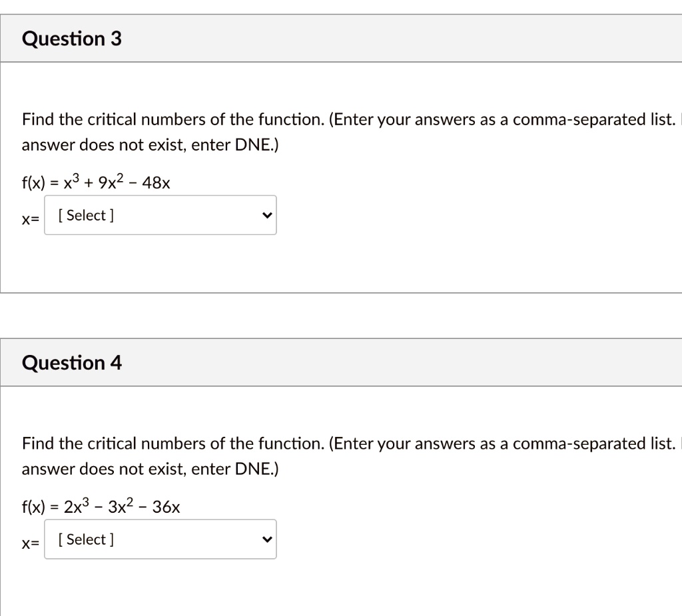Open the Question 4 answer dropdown
Image resolution: width=682 pixels, height=616 pixels.
pyautogui.click(x=160, y=539)
